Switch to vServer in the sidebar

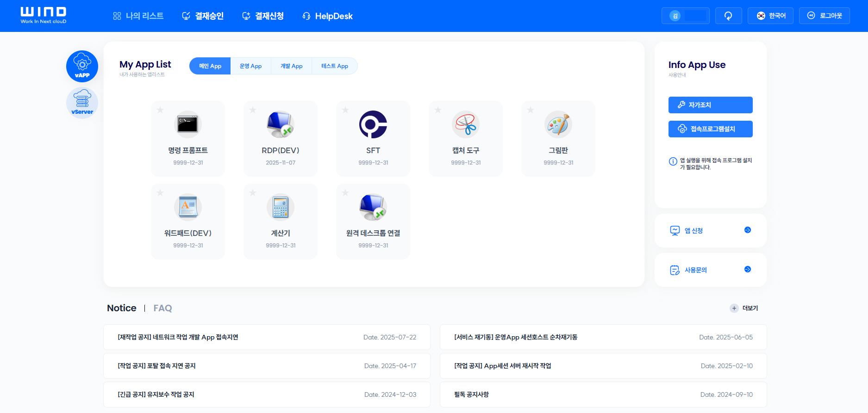click(82, 103)
